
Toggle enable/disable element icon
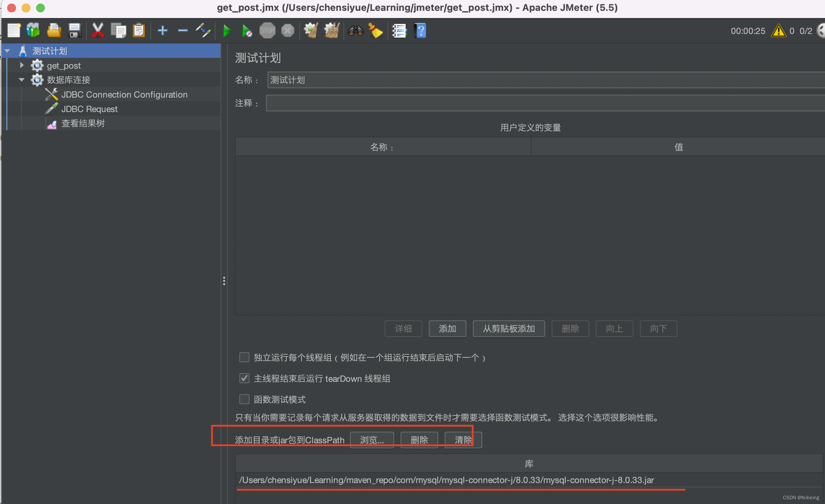pyautogui.click(x=203, y=31)
